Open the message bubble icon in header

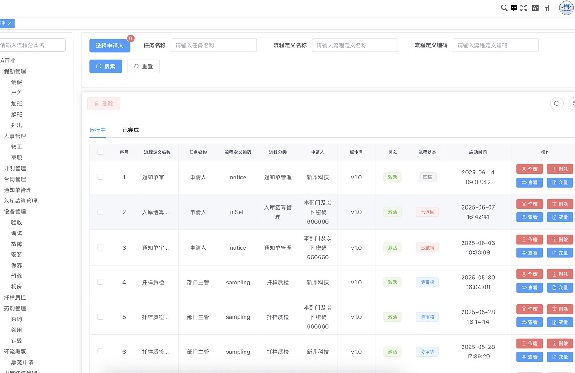(x=514, y=8)
